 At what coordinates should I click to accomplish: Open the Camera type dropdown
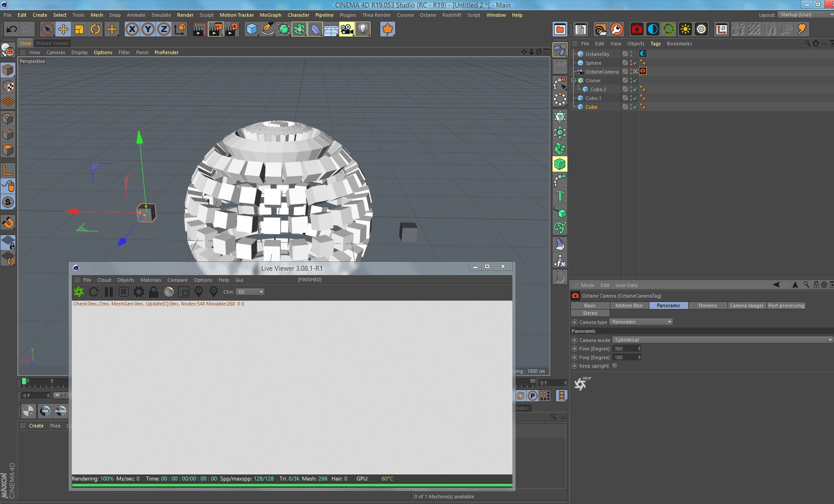coord(641,322)
